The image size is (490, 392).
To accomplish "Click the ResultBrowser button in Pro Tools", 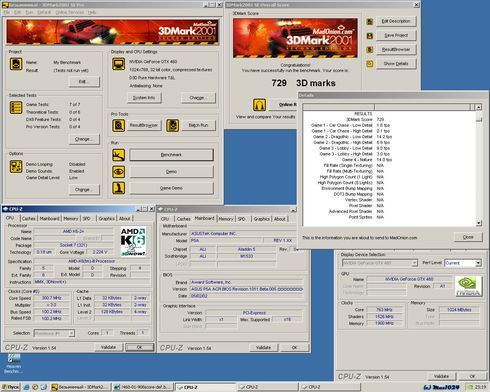I will pos(143,125).
